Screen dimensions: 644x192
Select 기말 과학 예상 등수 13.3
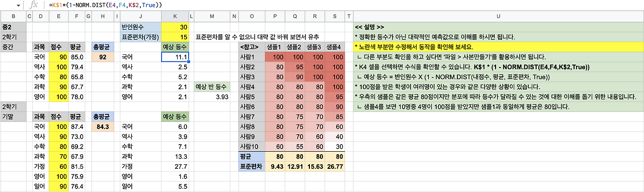click(175, 156)
